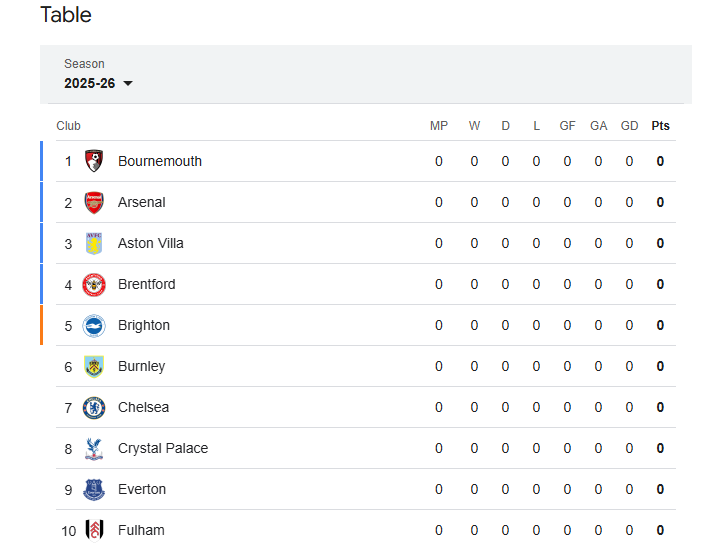Click the Brighton club crest
702x546 pixels.
tap(94, 325)
